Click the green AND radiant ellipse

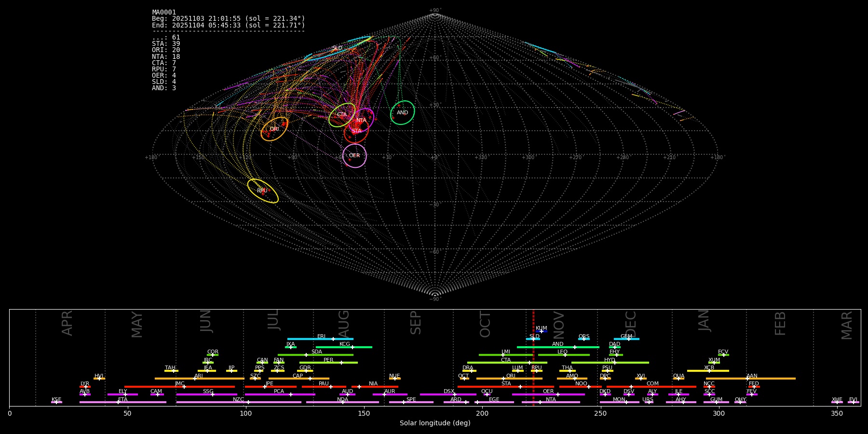pyautogui.click(x=402, y=113)
